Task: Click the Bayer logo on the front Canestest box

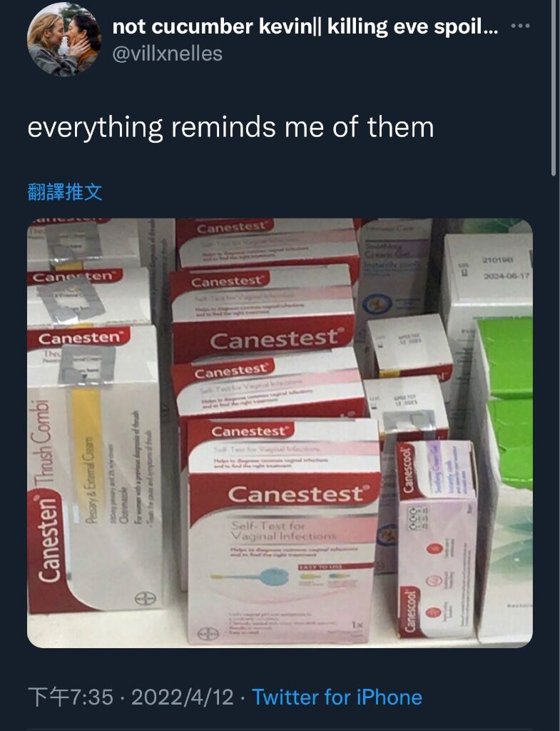Action: click(208, 634)
